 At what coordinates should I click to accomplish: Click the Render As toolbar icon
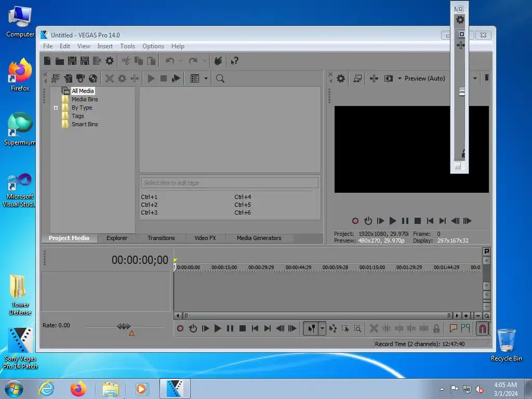pyautogui.click(x=97, y=61)
